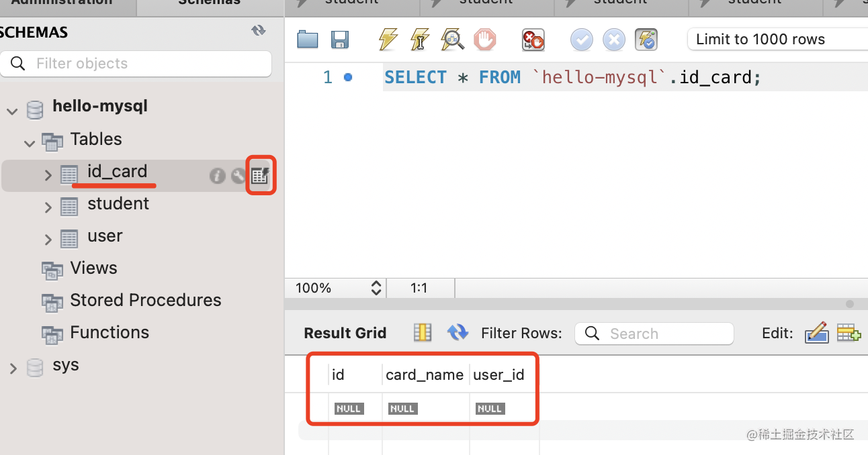Viewport: 868px width, 455px height.
Task: Toggle the autocommit mode icon
Action: [x=646, y=40]
